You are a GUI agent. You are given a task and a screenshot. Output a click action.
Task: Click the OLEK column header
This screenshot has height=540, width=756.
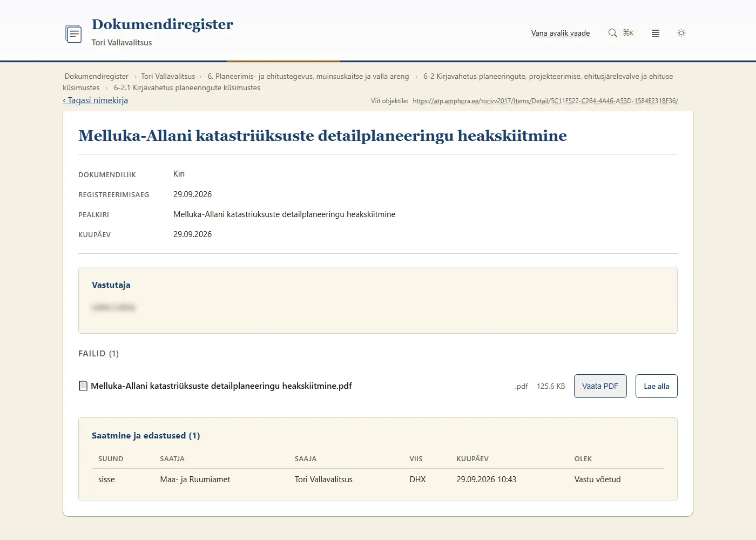point(583,459)
